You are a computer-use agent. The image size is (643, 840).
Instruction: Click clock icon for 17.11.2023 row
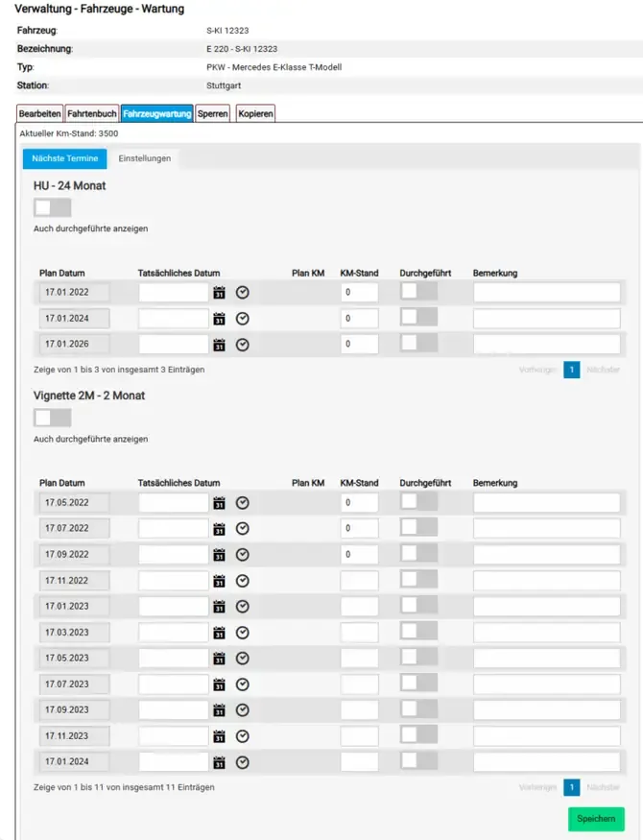click(243, 736)
